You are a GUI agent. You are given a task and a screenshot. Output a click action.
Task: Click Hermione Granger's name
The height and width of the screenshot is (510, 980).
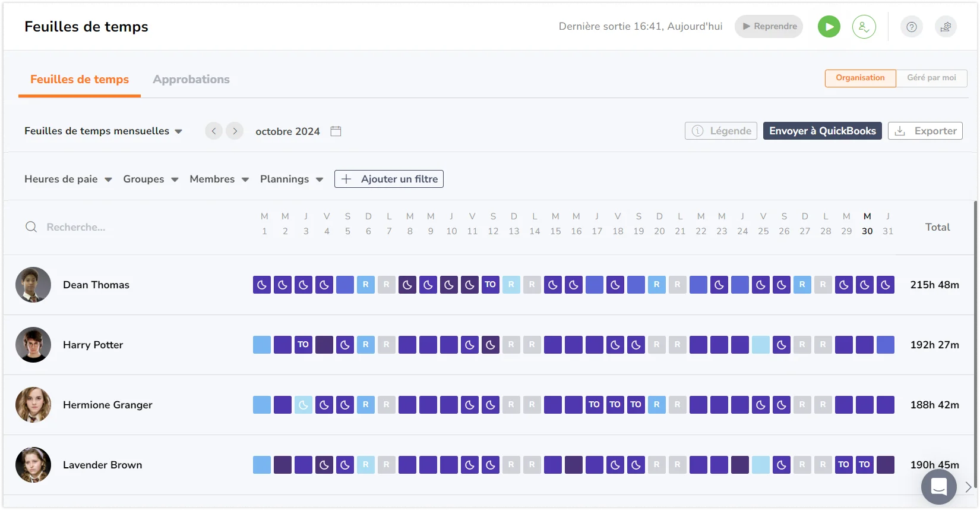108,405
